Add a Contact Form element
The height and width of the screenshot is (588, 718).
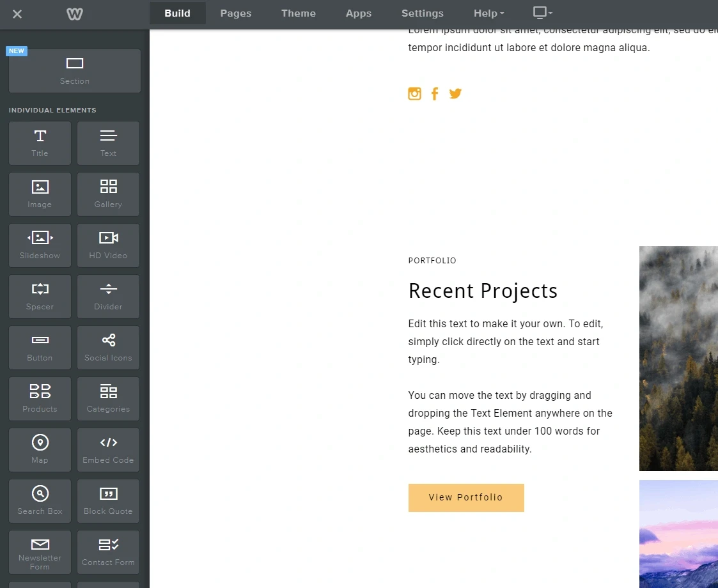pyautogui.click(x=108, y=552)
